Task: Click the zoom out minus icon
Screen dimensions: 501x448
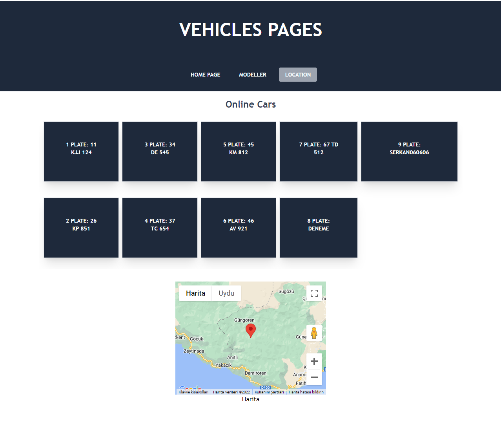Action: pyautogui.click(x=314, y=377)
